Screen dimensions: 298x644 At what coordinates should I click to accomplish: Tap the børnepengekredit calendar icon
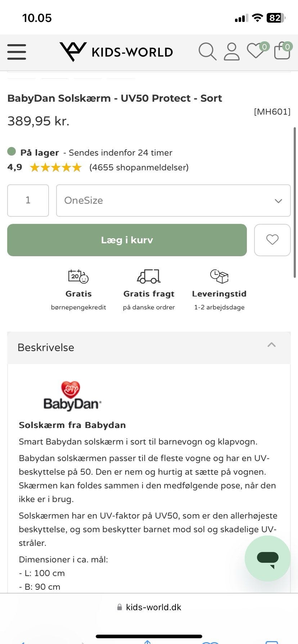click(78, 276)
